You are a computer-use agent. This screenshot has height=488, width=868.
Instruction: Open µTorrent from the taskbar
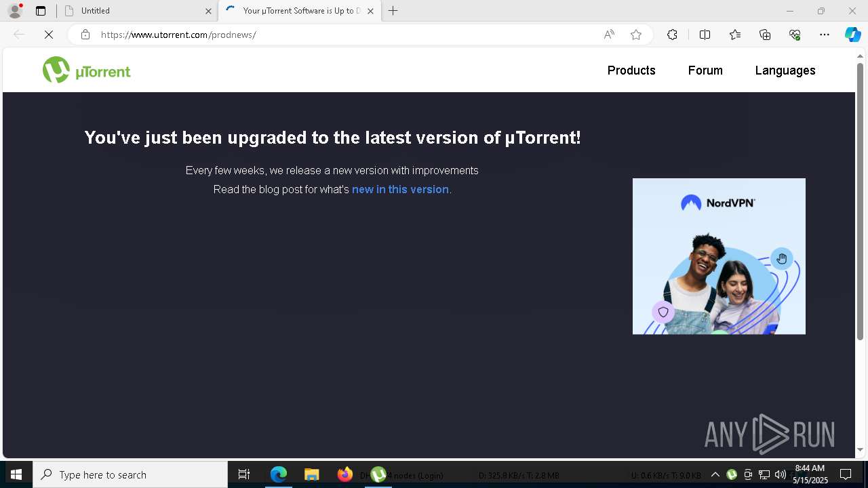tap(378, 474)
